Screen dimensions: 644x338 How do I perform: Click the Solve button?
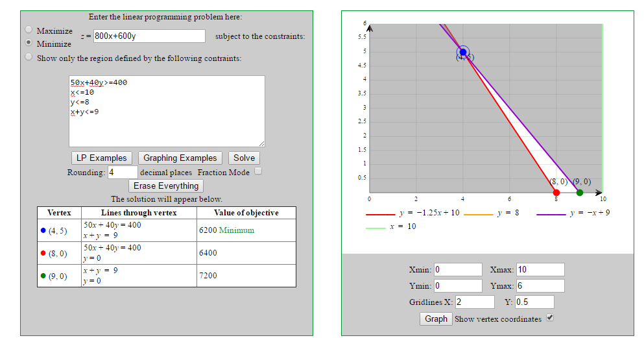[244, 158]
